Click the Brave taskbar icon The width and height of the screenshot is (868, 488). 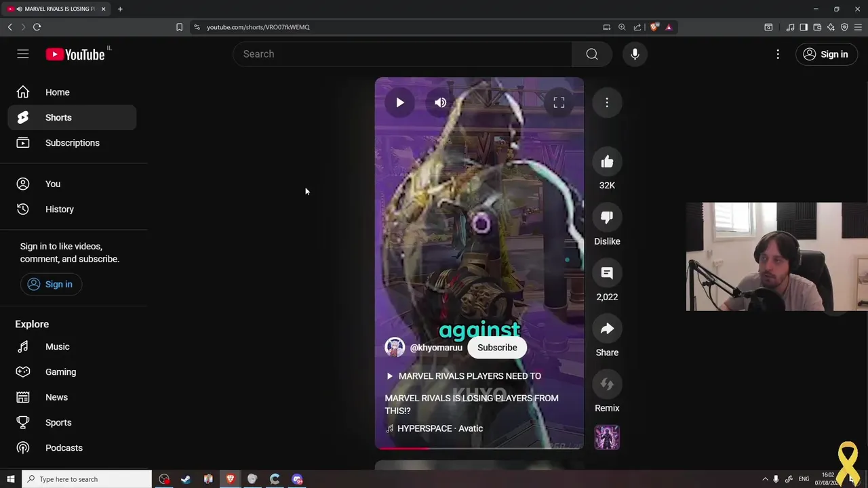231,479
